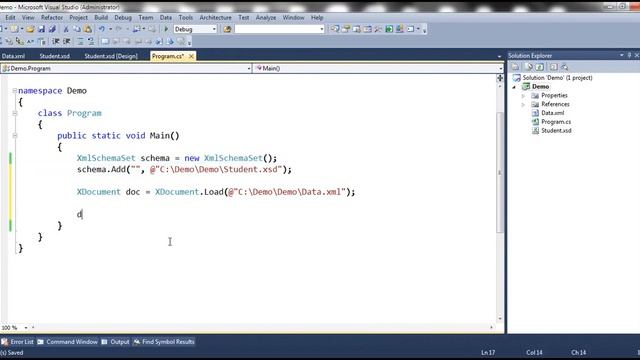The width and height of the screenshot is (640, 360).
Task: Click the green Extension Manager toolbar icon
Action: coord(389,29)
